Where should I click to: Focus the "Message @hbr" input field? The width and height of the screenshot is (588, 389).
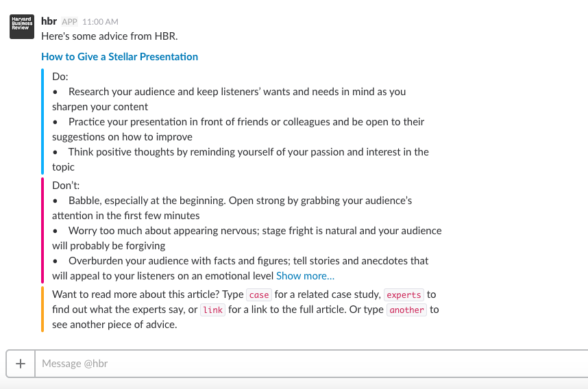point(308,364)
